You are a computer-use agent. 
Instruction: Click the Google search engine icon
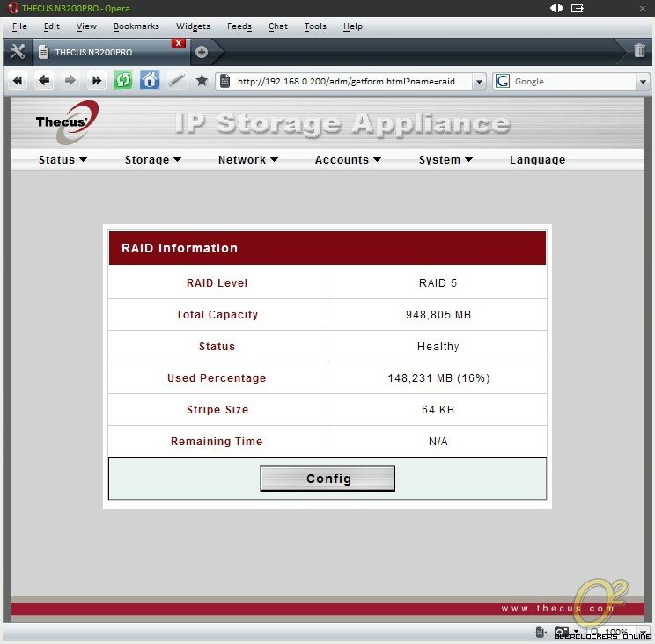tap(502, 81)
